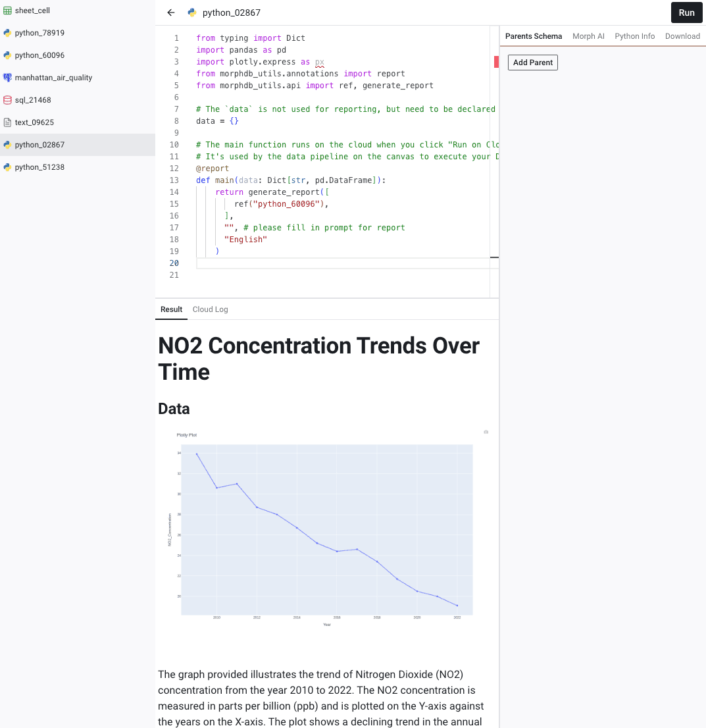This screenshot has width=706, height=728.
Task: Run the python_02867 script
Action: click(x=686, y=13)
